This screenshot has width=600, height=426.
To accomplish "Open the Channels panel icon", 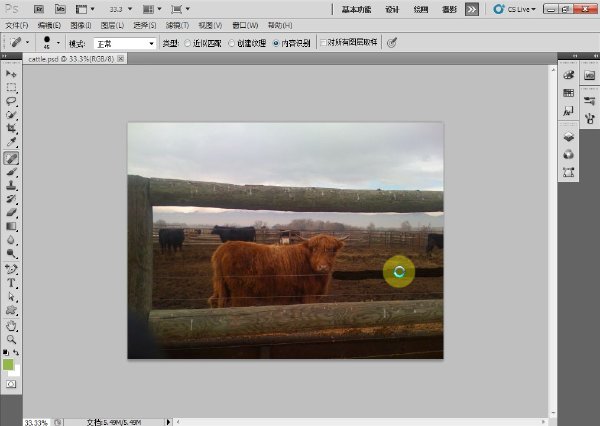I will (x=569, y=155).
